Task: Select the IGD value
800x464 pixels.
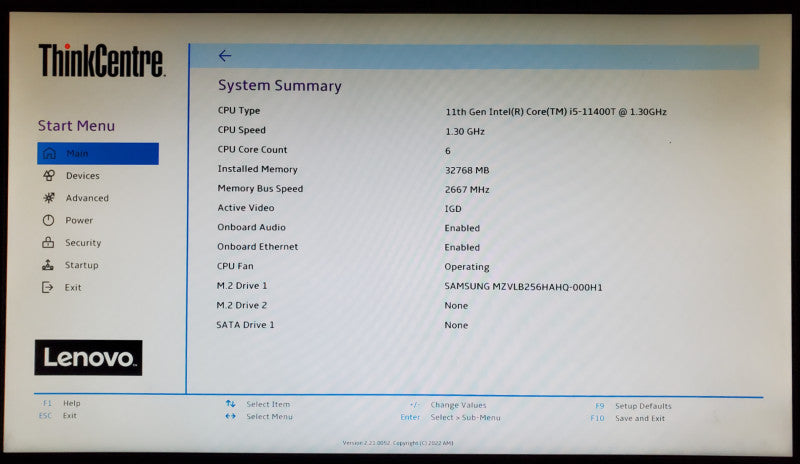Action: (x=453, y=209)
